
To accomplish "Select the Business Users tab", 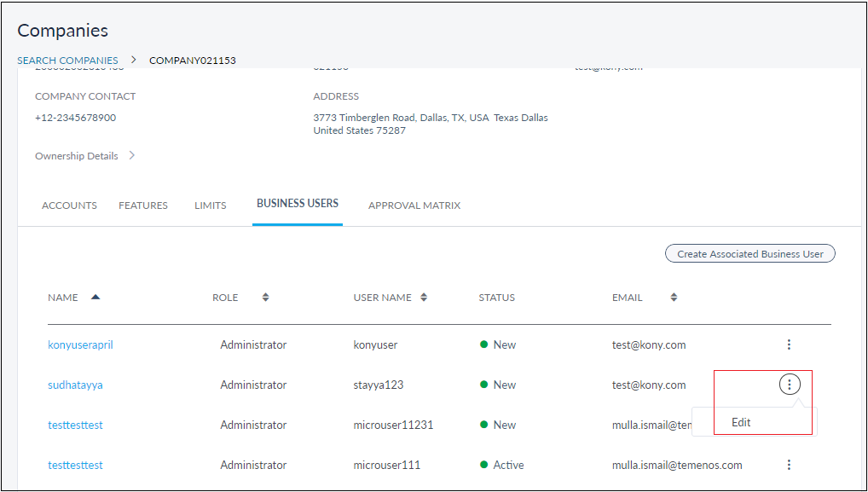I will click(x=298, y=204).
